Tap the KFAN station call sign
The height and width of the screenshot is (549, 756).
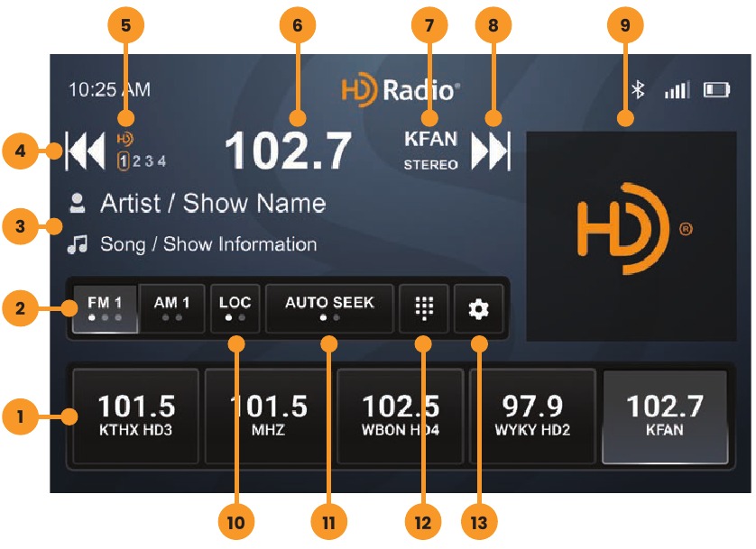430,139
